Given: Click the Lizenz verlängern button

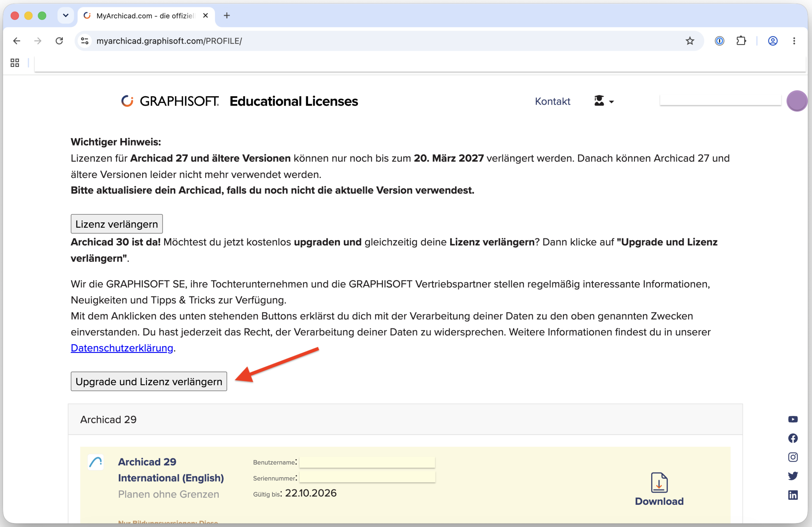Looking at the screenshot, I should tap(117, 224).
